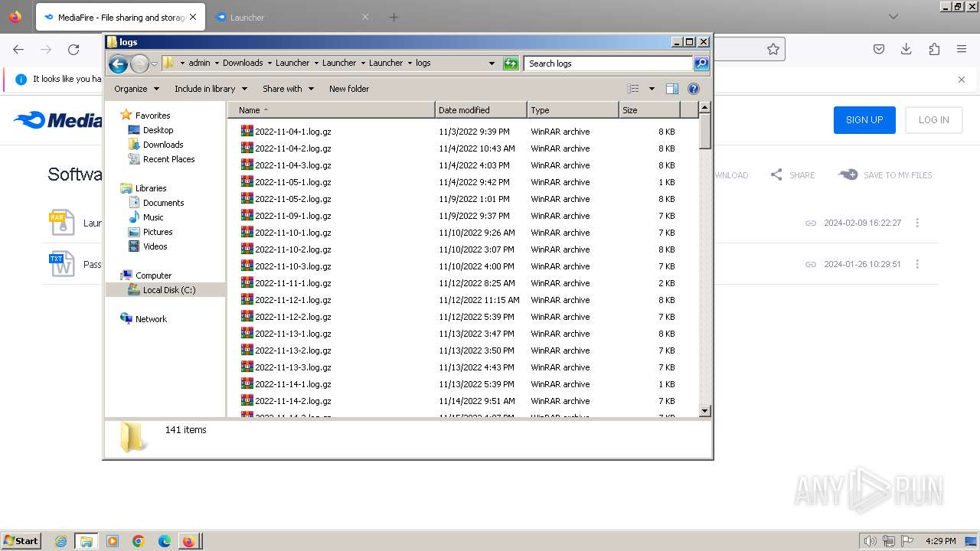
Task: Bookmark this page with star icon
Action: (x=773, y=49)
